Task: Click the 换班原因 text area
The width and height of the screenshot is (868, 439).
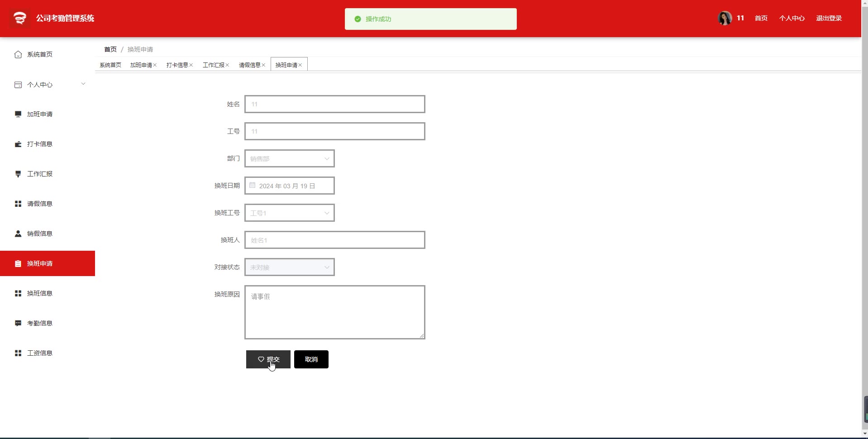Action: point(335,312)
